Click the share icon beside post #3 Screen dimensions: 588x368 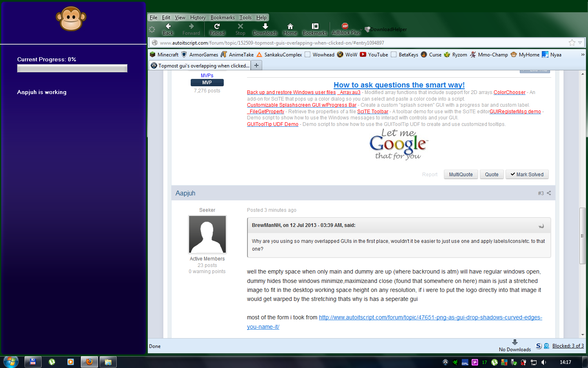point(549,193)
